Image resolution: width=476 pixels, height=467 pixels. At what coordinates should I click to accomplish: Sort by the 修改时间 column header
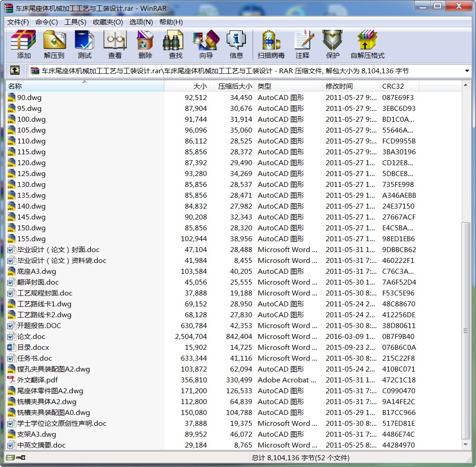coord(351,86)
